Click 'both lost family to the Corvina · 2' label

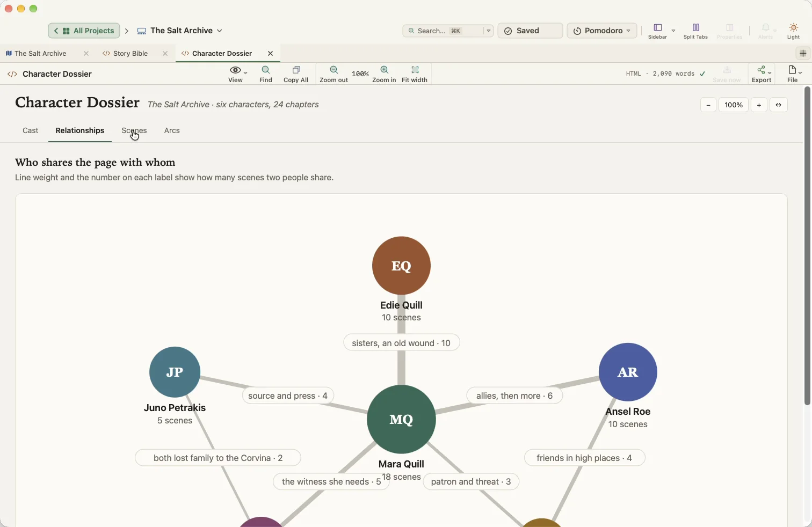[218, 458]
